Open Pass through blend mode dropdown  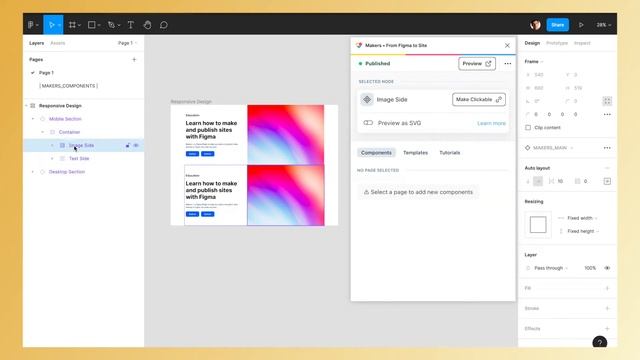(x=551, y=268)
